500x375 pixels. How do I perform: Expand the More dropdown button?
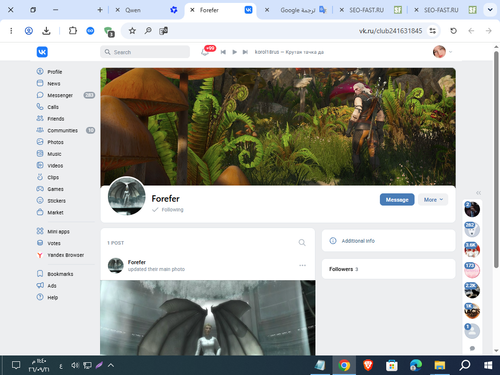click(x=433, y=200)
